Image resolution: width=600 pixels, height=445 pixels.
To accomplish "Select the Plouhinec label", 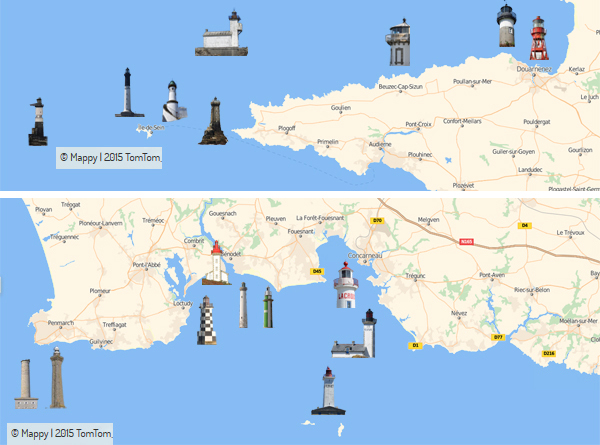I will (x=420, y=154).
